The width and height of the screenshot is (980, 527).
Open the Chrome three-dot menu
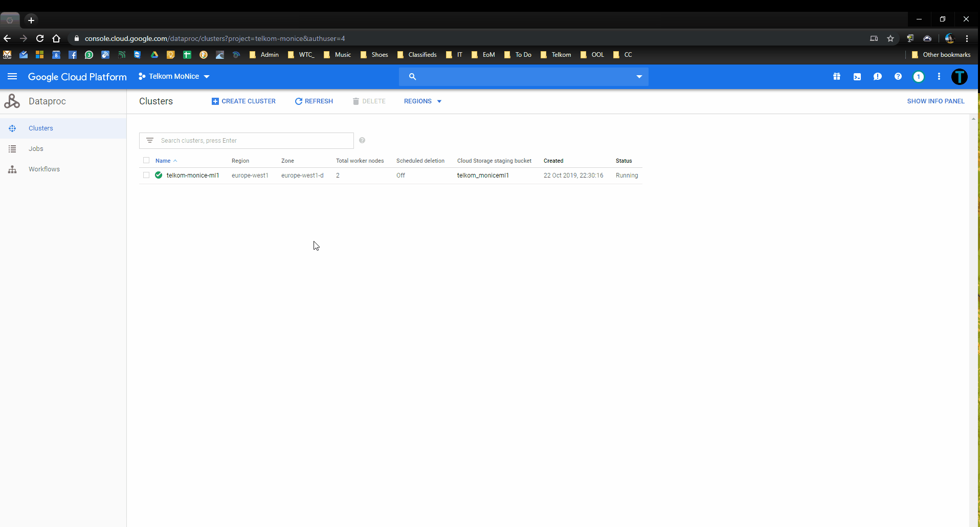tap(967, 38)
